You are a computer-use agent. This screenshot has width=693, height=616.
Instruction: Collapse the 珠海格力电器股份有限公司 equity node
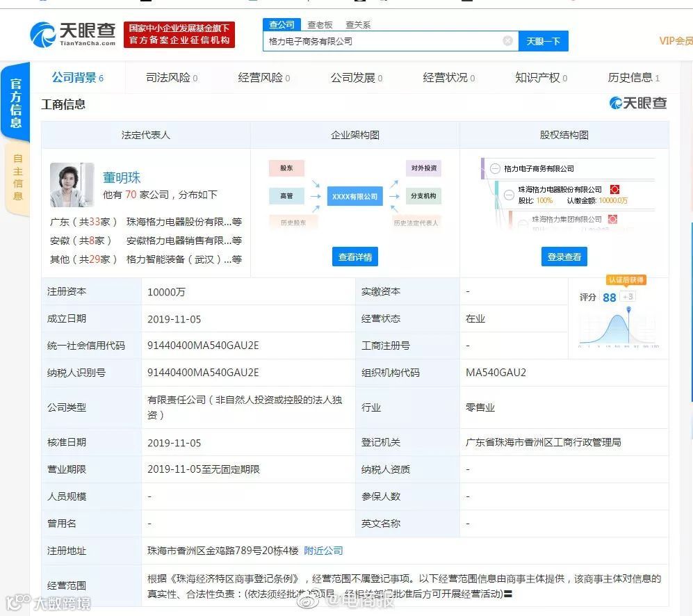[509, 195]
